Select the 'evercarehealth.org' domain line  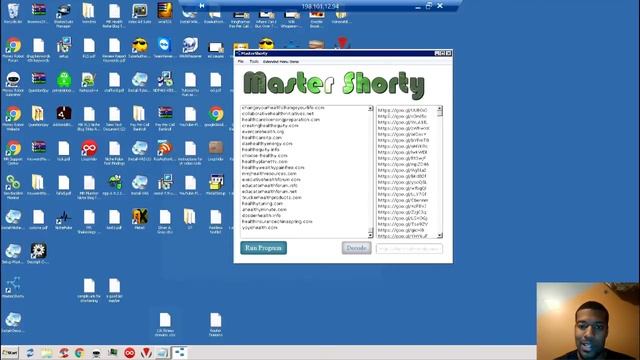[262, 132]
